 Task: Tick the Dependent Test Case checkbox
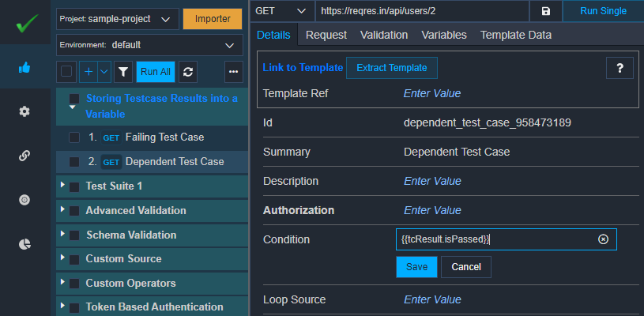tap(74, 162)
